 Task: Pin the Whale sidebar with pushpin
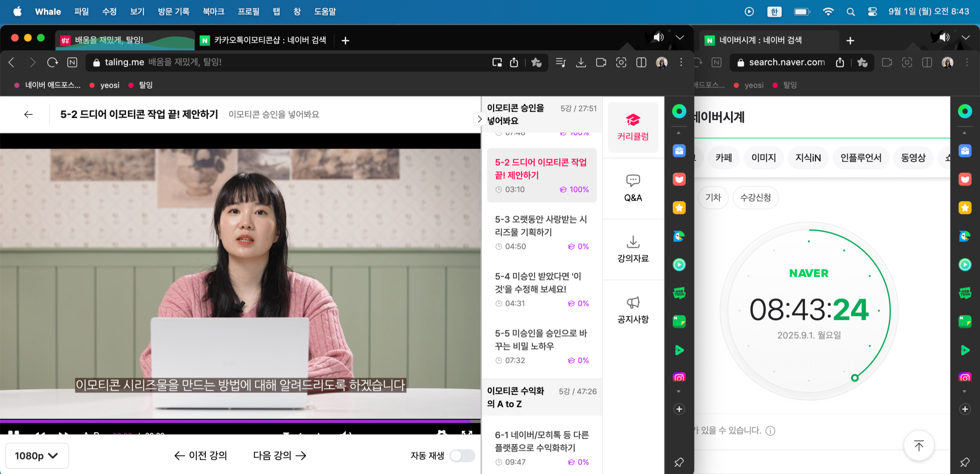(x=679, y=462)
